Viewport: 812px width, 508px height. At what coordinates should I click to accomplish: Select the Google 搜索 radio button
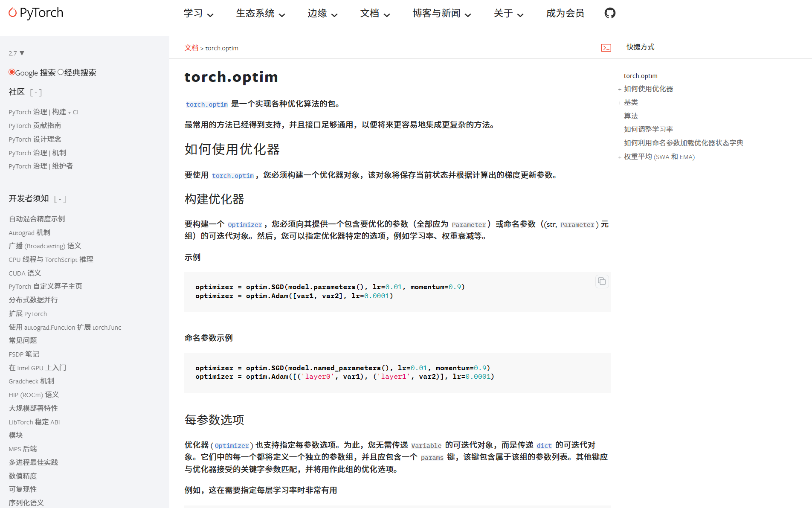(x=12, y=72)
